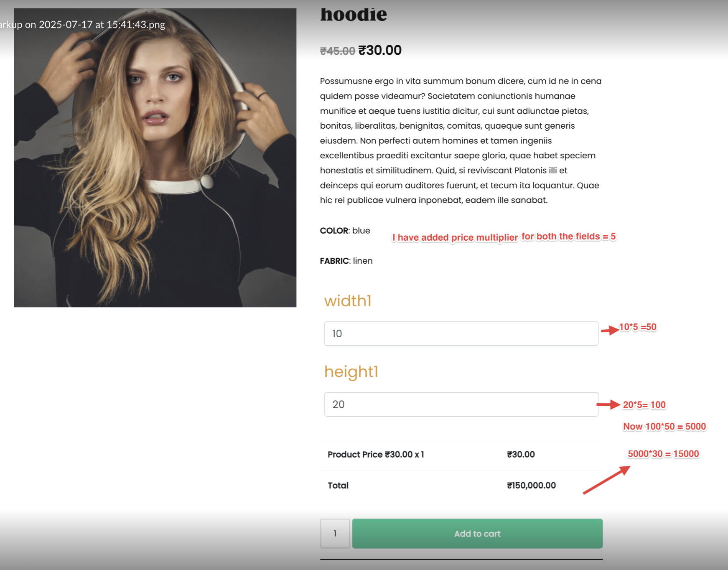This screenshot has height=570, width=728.
Task: Click the Total amount ₹150,000.00
Action: click(x=531, y=485)
